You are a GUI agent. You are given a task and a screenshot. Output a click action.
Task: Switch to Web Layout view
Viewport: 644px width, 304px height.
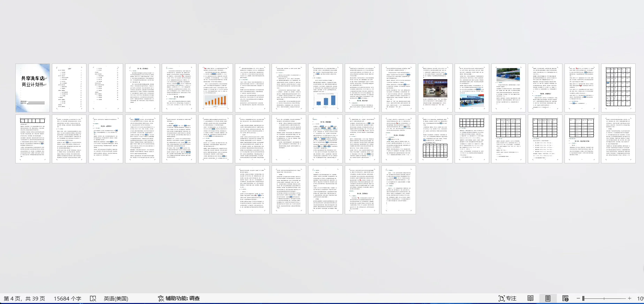[566, 298]
